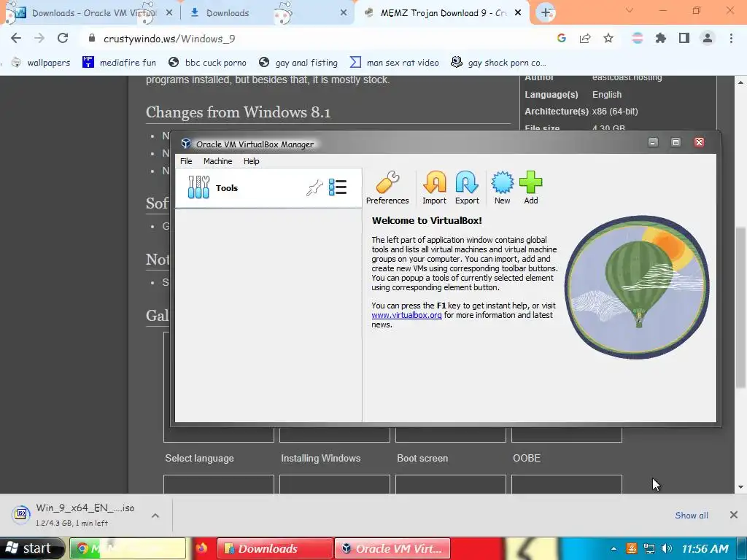
Task: Click the pin icon beside Tools
Action: tap(314, 187)
